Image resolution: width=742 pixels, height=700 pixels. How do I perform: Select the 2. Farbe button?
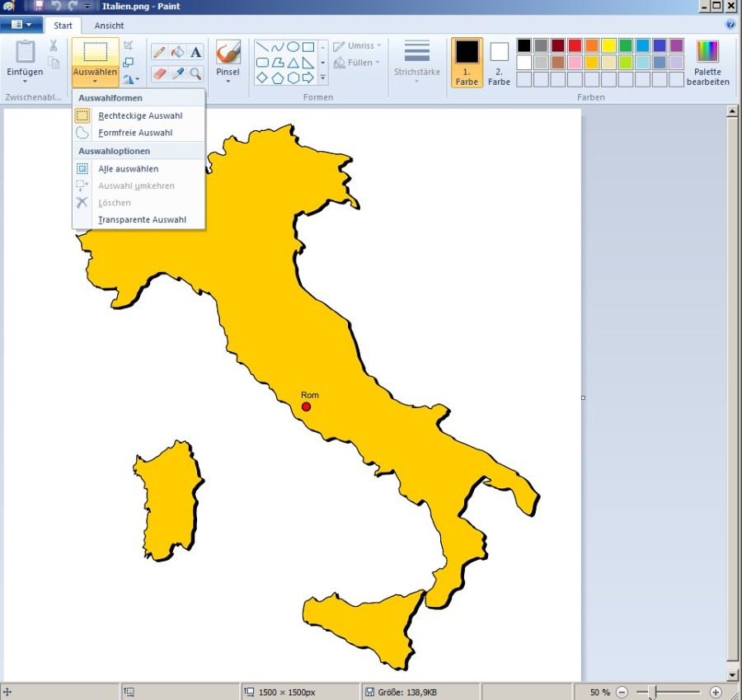499,62
